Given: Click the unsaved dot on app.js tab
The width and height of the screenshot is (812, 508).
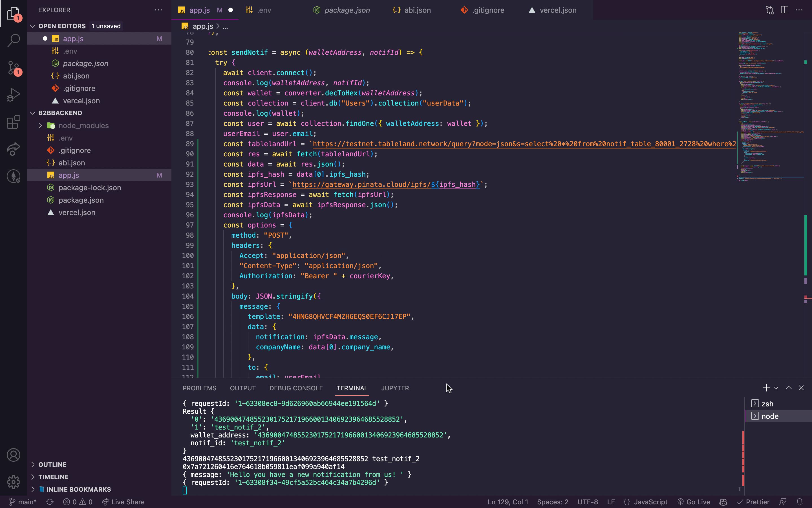Looking at the screenshot, I should (x=231, y=10).
